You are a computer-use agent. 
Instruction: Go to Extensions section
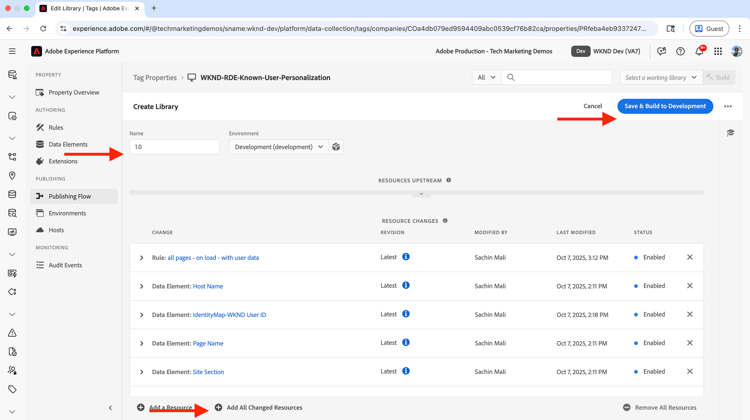click(x=63, y=161)
